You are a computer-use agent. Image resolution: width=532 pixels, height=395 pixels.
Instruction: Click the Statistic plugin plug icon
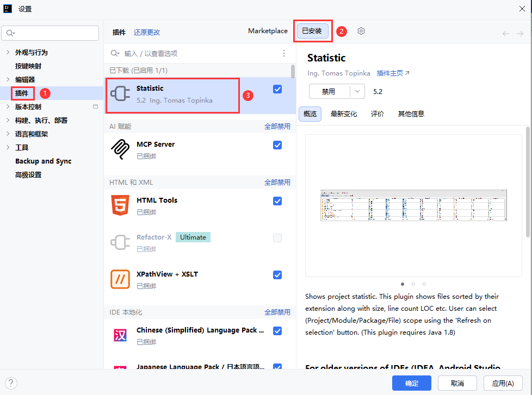click(120, 94)
